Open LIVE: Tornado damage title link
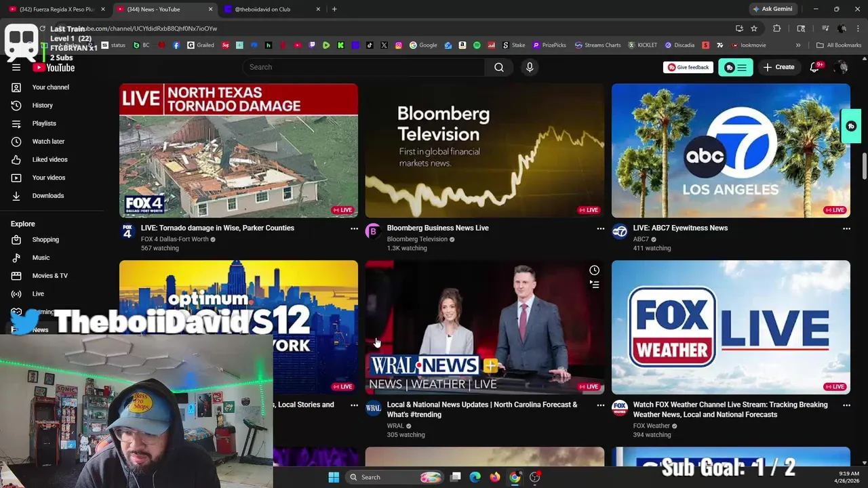868x488 pixels. tap(218, 228)
